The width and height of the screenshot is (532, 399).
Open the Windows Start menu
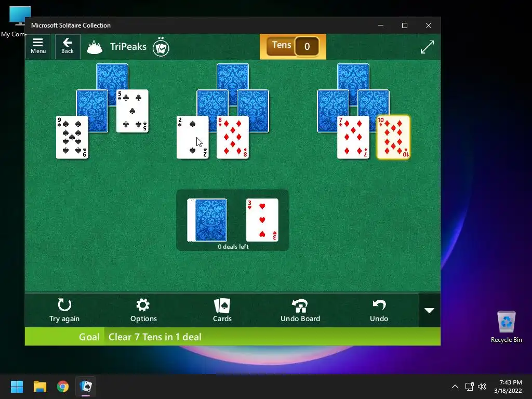pos(17,387)
